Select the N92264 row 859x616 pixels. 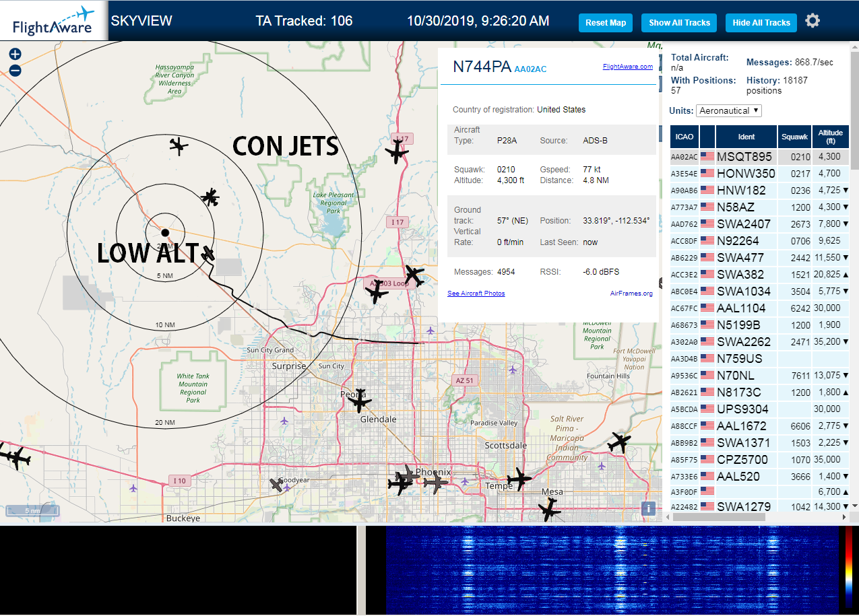(x=760, y=240)
